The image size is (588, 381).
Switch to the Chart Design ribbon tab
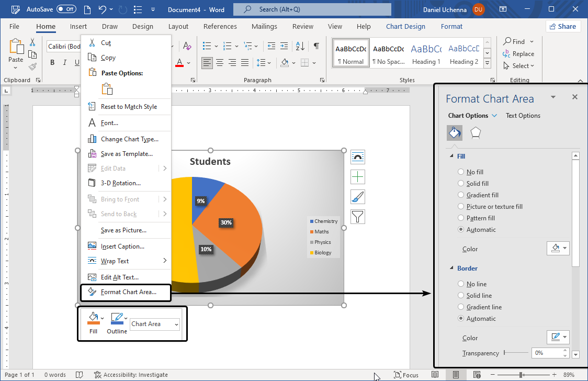pyautogui.click(x=406, y=26)
